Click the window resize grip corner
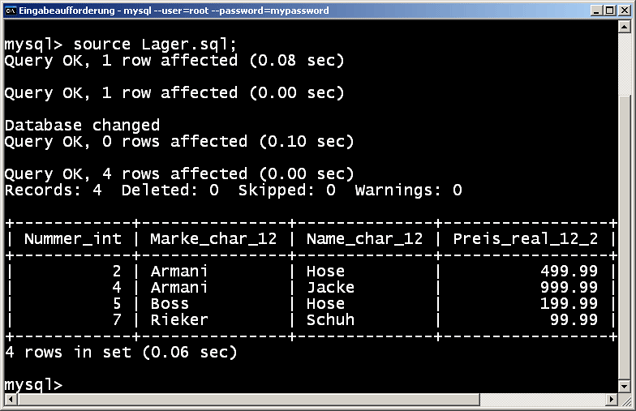The width and height of the screenshot is (636, 411). [625, 400]
